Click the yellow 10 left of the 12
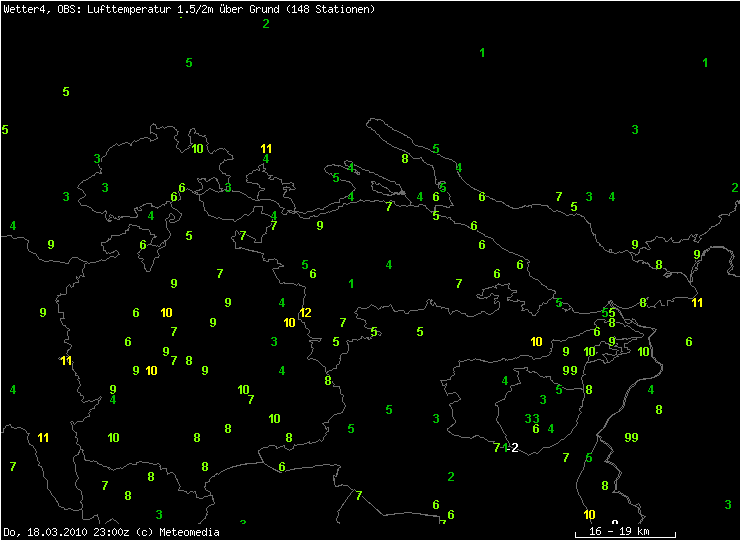This screenshot has height=540, width=740. pos(289,322)
